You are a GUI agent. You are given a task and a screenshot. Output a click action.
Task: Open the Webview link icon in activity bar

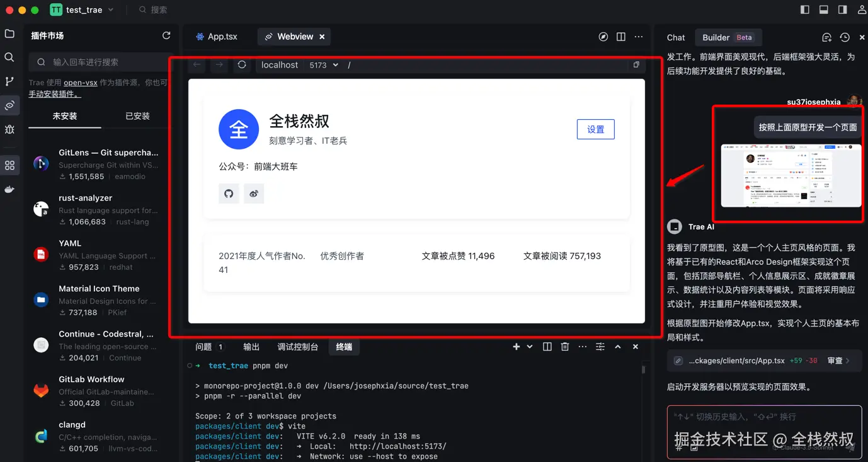point(9,105)
